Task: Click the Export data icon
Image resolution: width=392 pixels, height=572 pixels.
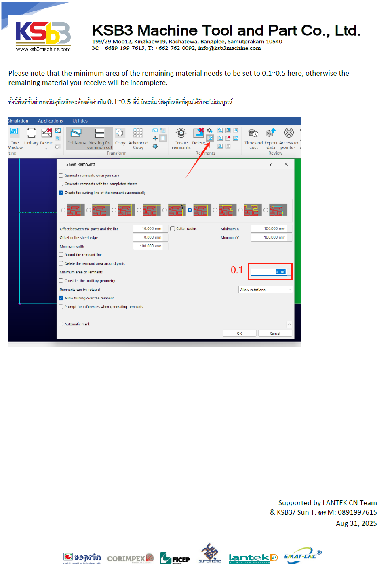Action: 271,133
